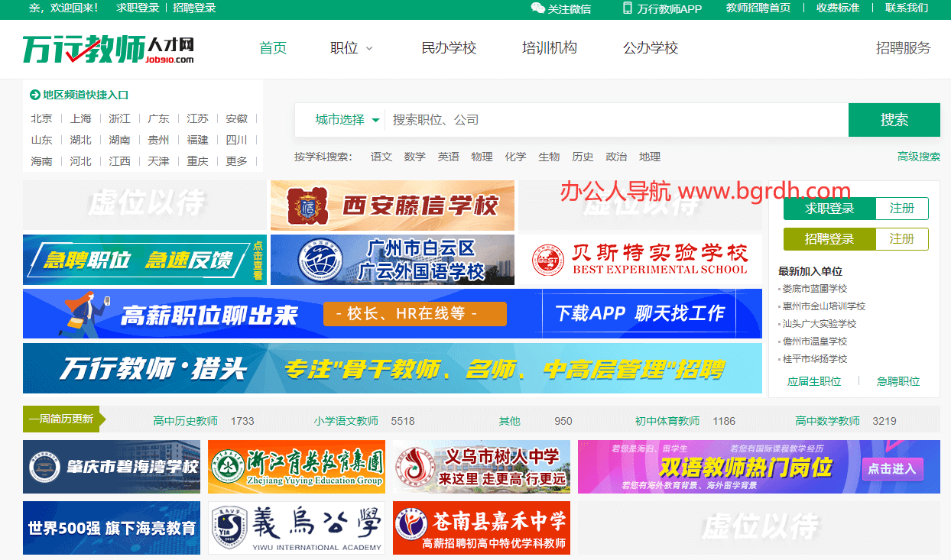Click the 求职登录 button in the sidebar
This screenshot has height=560, width=951.
(829, 209)
